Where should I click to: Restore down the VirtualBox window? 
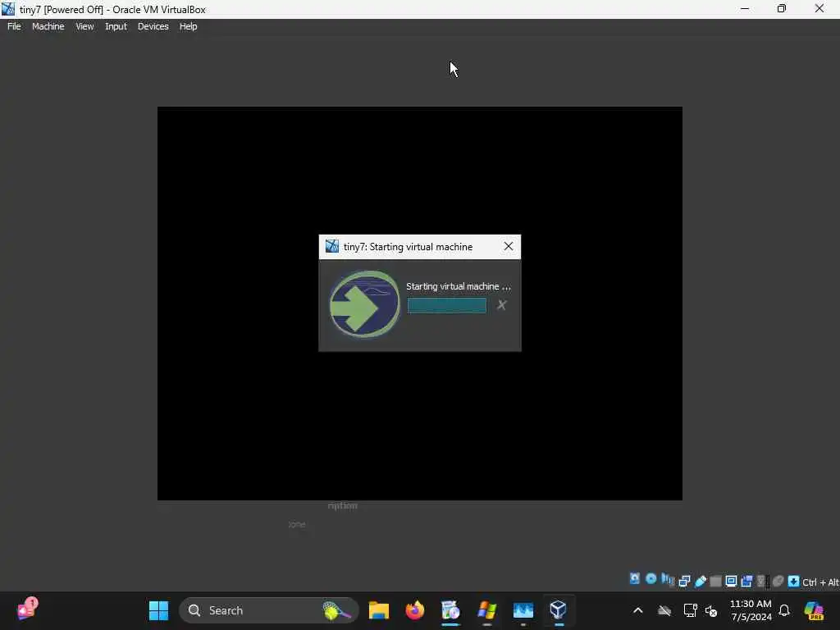click(782, 8)
